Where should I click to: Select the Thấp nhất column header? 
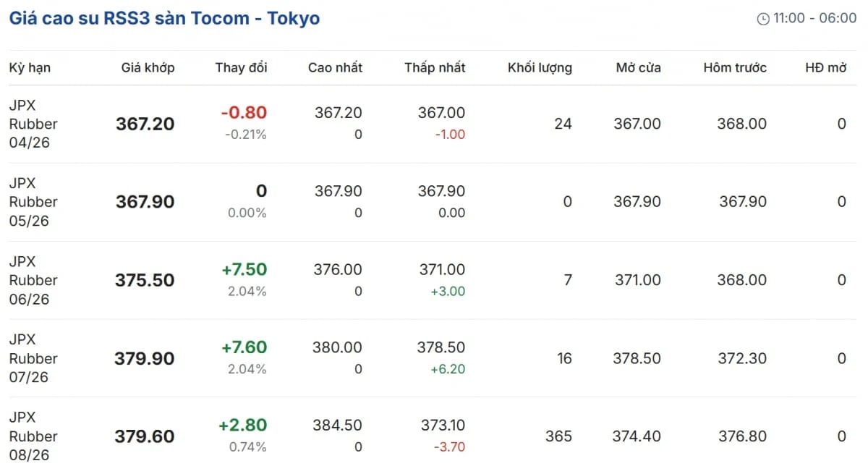(x=435, y=68)
